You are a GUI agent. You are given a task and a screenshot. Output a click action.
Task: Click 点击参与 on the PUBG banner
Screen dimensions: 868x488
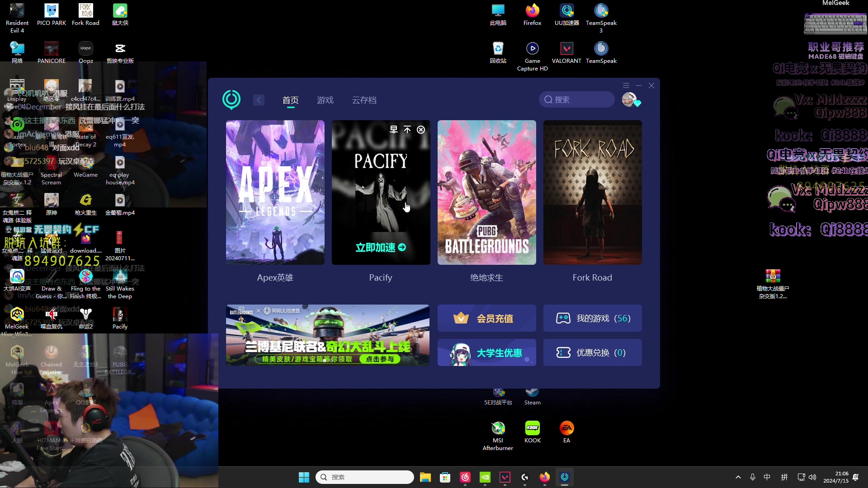[380, 359]
